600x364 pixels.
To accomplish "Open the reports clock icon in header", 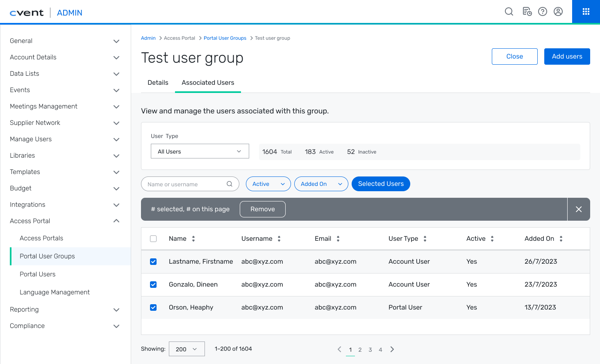I will tap(527, 11).
